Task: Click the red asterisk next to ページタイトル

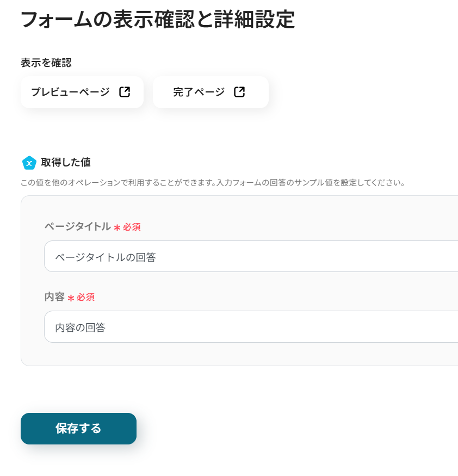Action: (x=117, y=227)
